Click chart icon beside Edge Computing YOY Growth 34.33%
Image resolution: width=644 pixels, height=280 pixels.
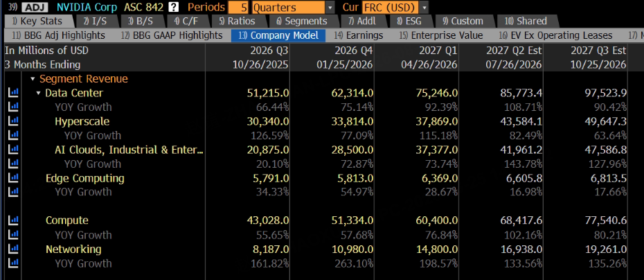coord(13,192)
